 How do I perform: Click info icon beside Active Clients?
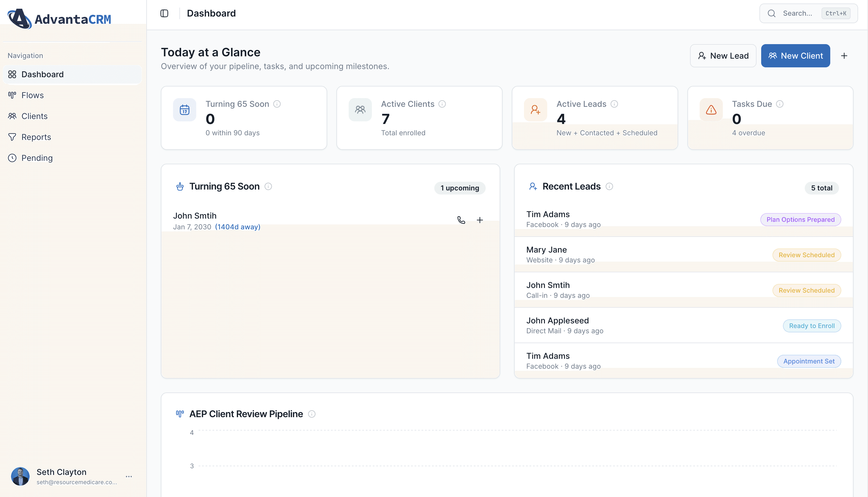[442, 104]
